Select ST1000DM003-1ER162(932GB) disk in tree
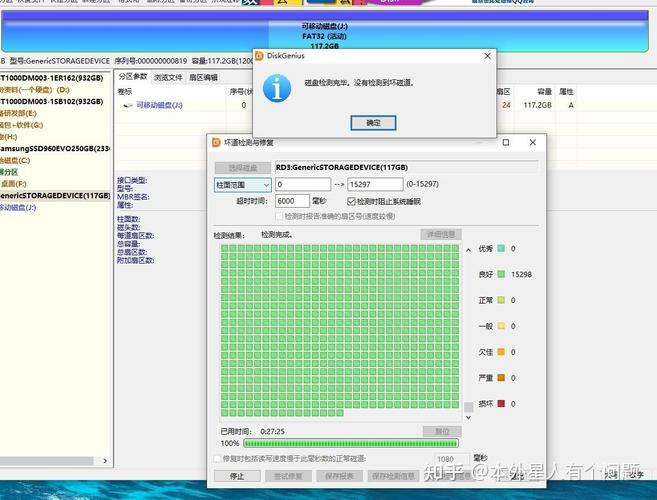Viewport: 657px width, 500px height. 51,78
